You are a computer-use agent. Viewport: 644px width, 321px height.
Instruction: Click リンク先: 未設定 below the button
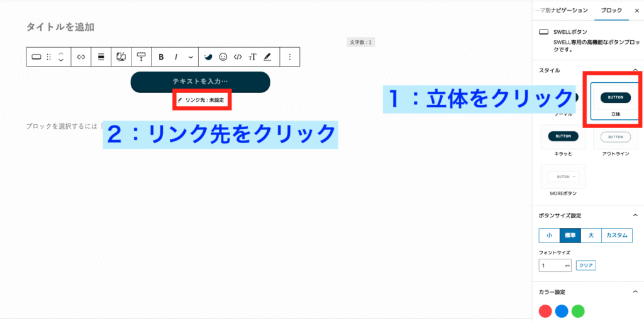(x=201, y=100)
